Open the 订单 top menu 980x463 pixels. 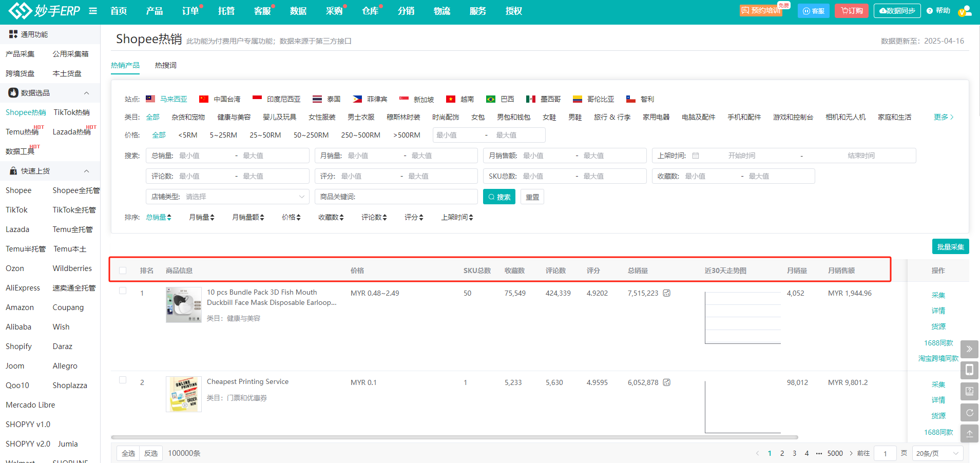coord(190,11)
